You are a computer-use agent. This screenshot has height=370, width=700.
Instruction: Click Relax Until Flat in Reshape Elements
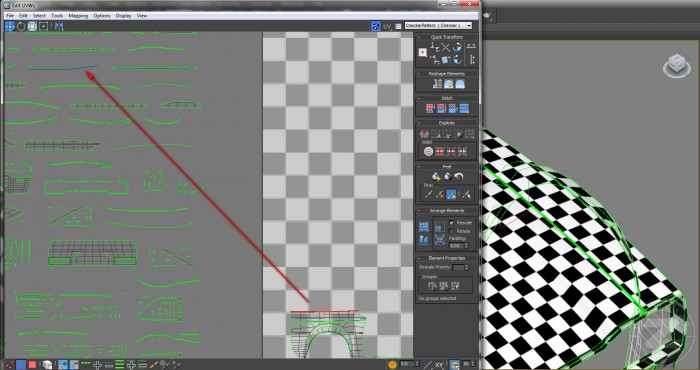point(449,84)
